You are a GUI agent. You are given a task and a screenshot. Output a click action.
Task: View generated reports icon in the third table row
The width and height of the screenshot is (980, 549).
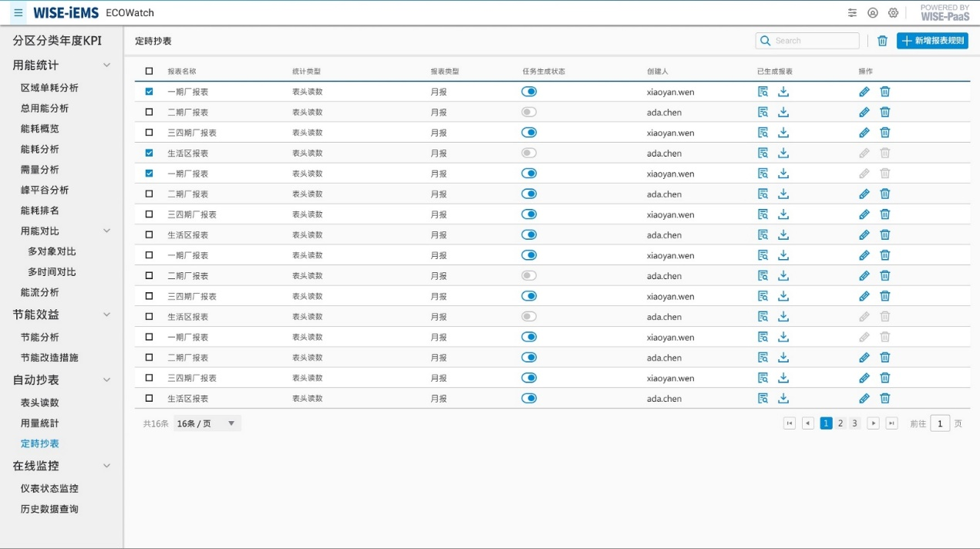point(763,133)
